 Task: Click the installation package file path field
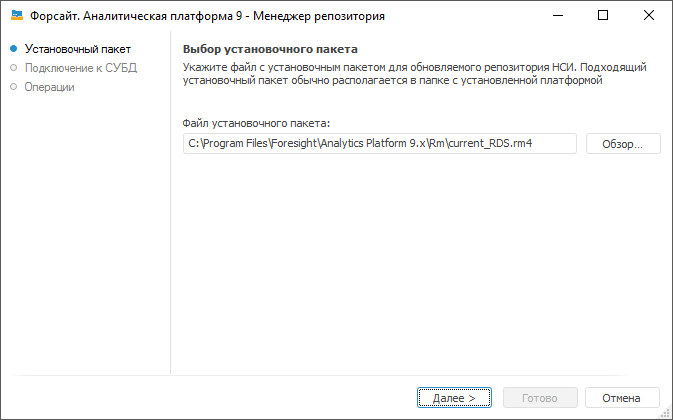point(380,143)
